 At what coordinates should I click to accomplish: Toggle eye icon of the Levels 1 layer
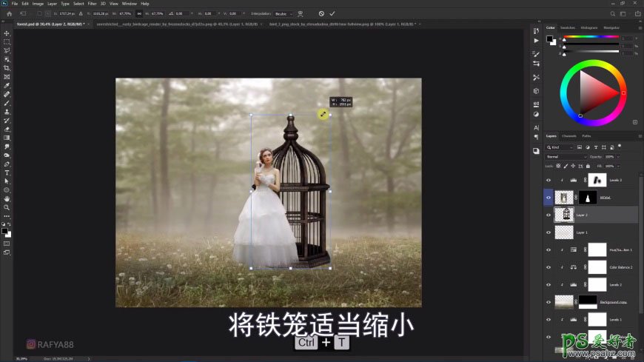[x=549, y=320]
